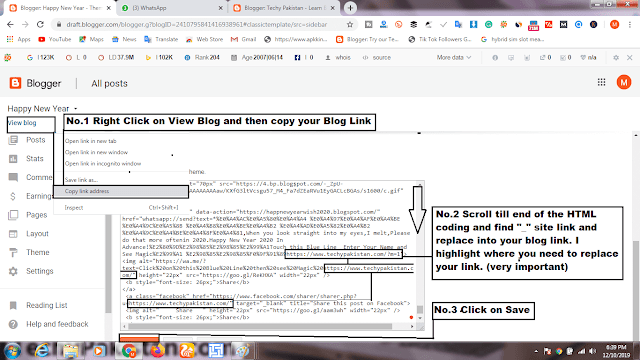Select Open link in new window
640x360 pixels.
[x=96, y=152]
